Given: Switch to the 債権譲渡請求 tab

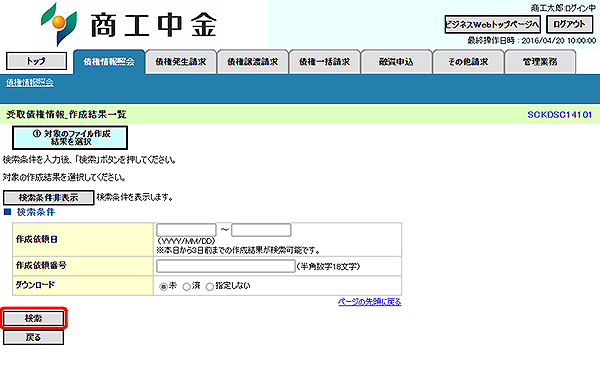Looking at the screenshot, I should click(x=253, y=62).
